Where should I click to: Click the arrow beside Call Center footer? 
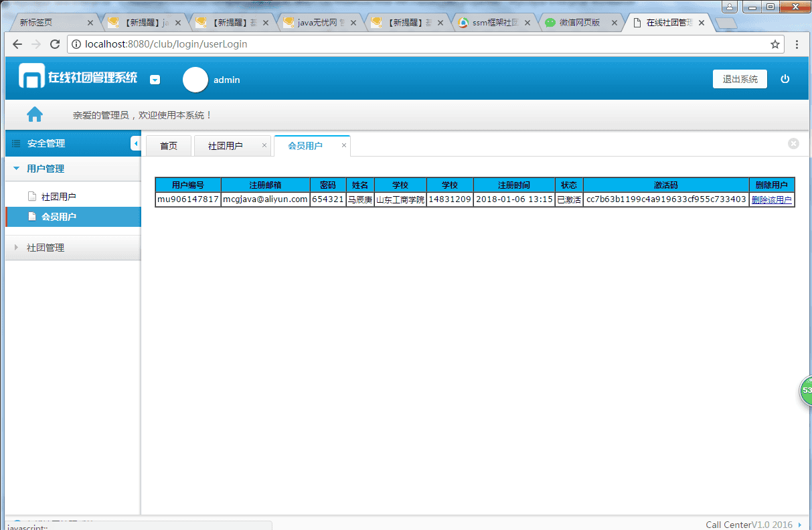coord(801,525)
